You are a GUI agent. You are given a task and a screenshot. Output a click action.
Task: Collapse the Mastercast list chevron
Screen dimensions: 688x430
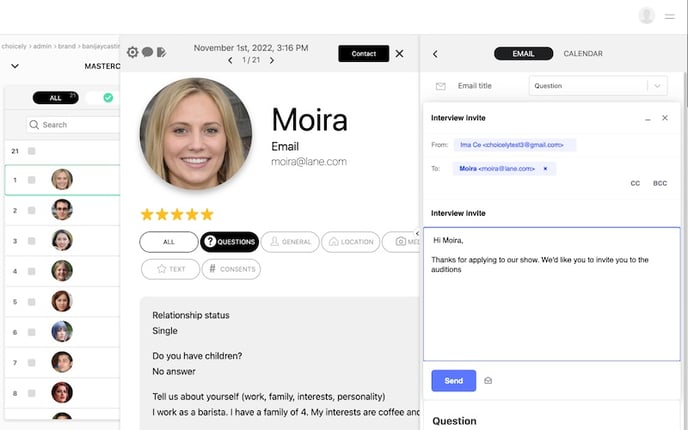pos(15,66)
